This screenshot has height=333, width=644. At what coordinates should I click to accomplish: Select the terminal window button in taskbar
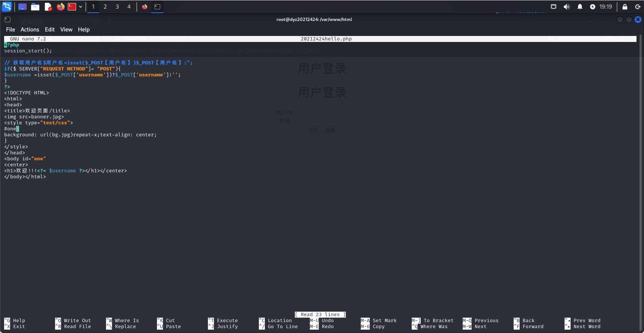[157, 7]
